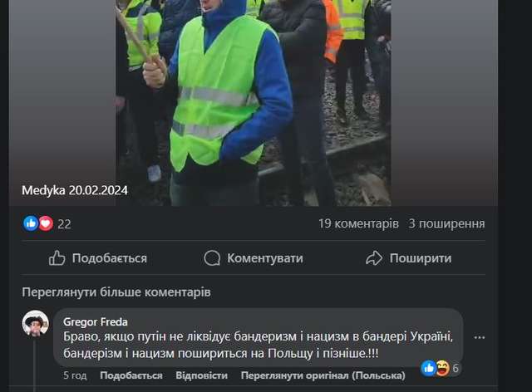Click the speech bubble icon for Коментувати

click(212, 258)
